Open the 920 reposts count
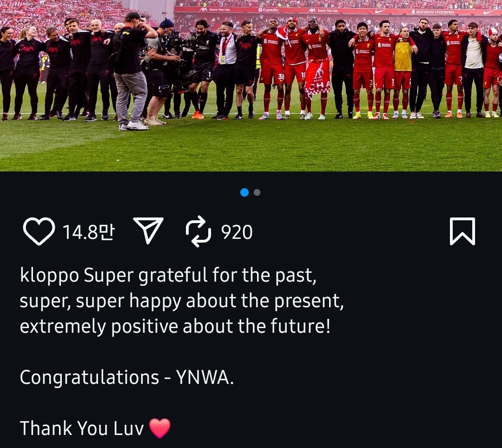Image resolution: width=502 pixels, height=448 pixels. point(237,232)
